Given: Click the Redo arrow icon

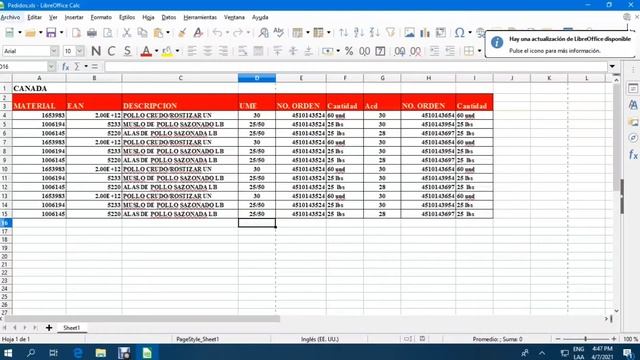Looking at the screenshot, I should [x=238, y=33].
